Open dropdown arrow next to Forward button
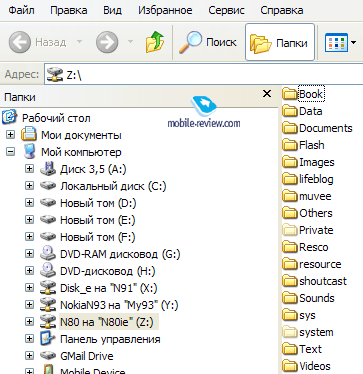This screenshot has height=374, width=363. coord(131,42)
